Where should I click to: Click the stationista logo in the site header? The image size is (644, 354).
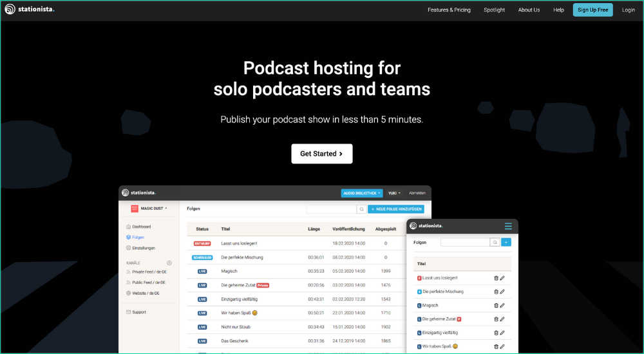click(30, 9)
